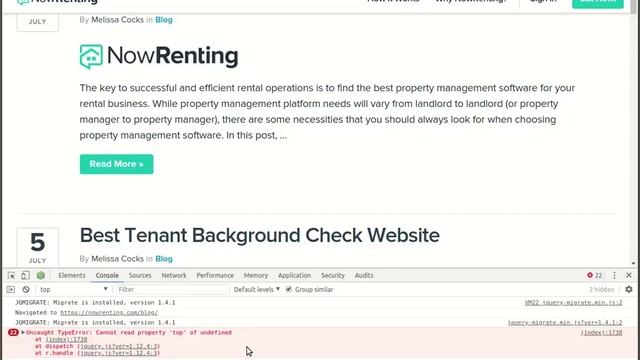
Task: Open Blog category link under NowRenting post
Action: [x=164, y=20]
